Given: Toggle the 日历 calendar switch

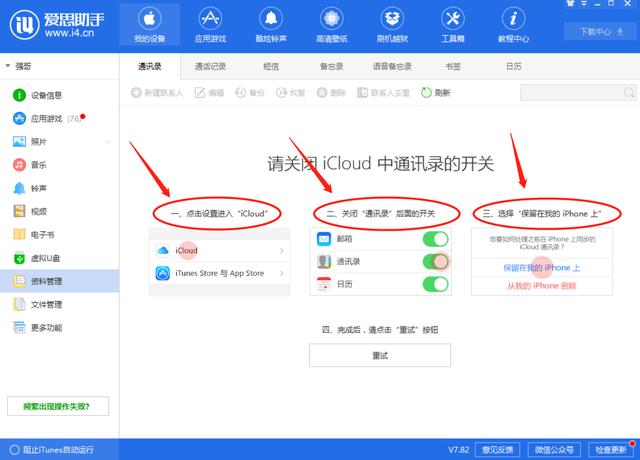Looking at the screenshot, I should coord(436,284).
